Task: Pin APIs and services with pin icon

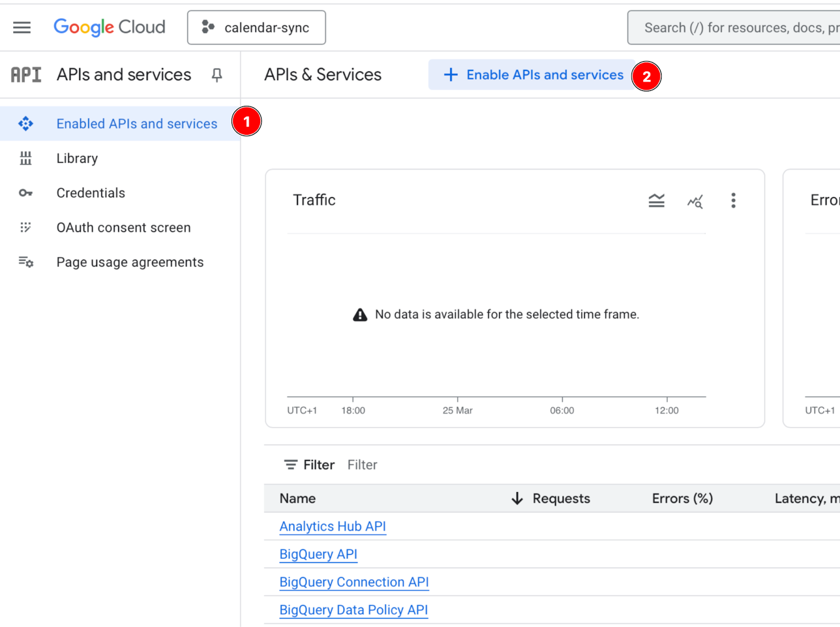Action: 216,75
